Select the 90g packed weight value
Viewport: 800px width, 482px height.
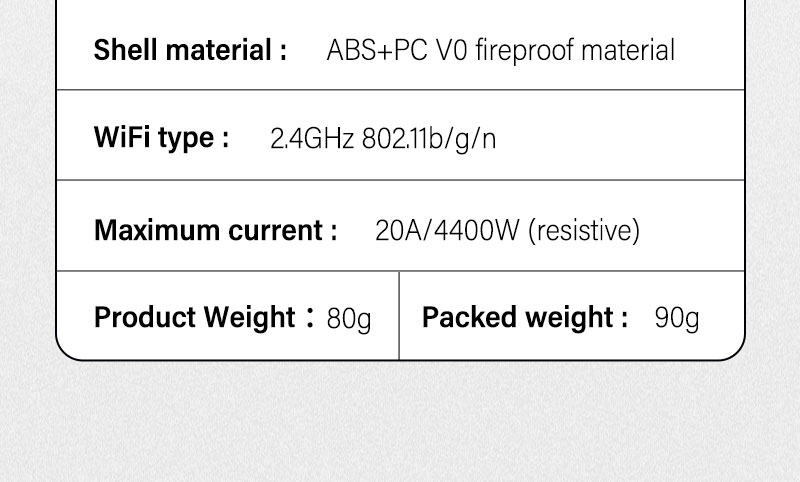[677, 318]
